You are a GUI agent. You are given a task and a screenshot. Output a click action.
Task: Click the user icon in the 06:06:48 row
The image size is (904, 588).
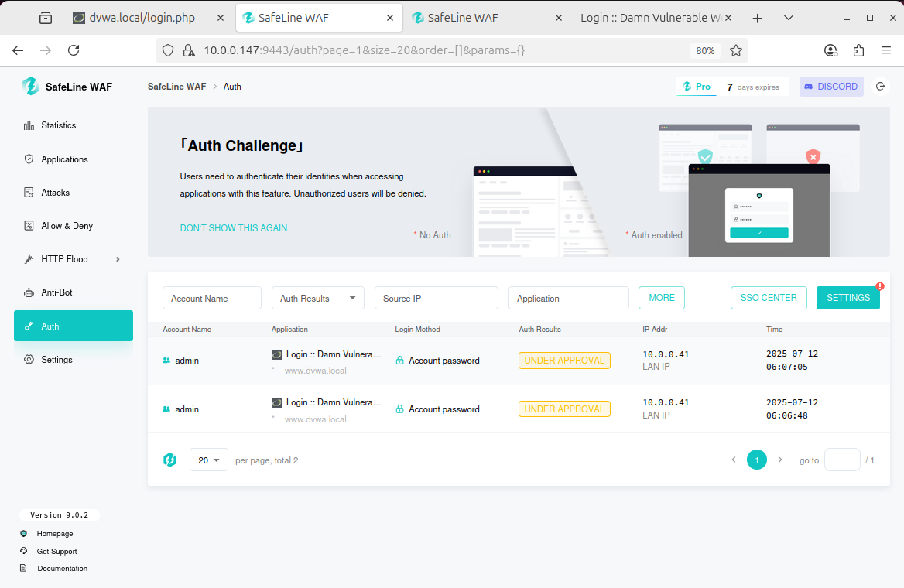(166, 409)
